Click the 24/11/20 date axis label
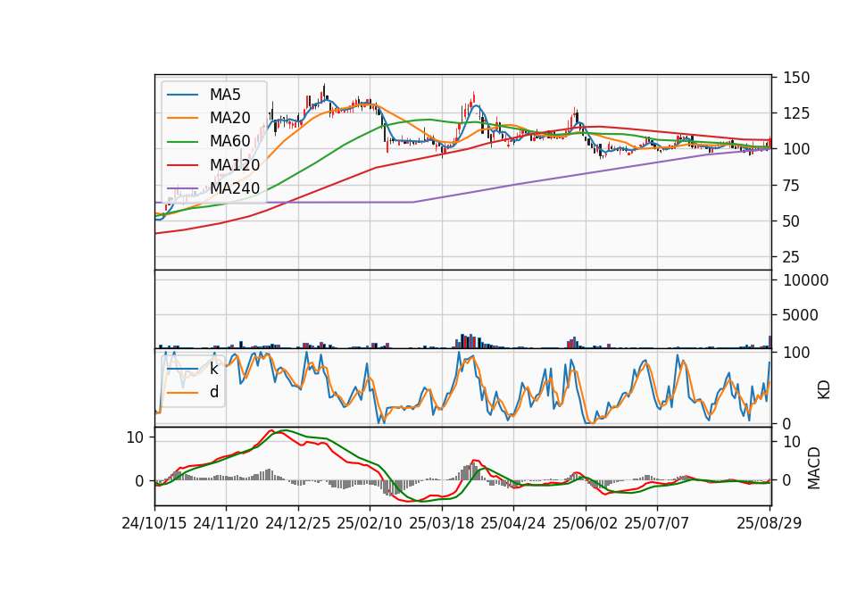Viewport: 857px width, 616px height. [x=226, y=523]
